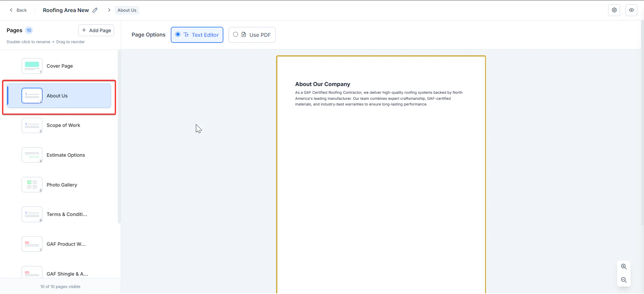The image size is (644, 294).
Task: Click the Scope of Work thumbnail
Action: tap(32, 125)
